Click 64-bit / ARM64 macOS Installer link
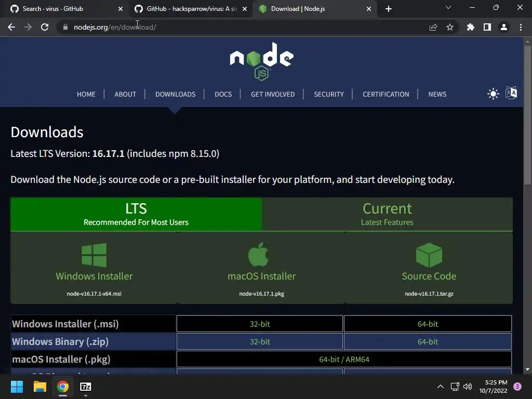This screenshot has height=399, width=532. tap(344, 360)
